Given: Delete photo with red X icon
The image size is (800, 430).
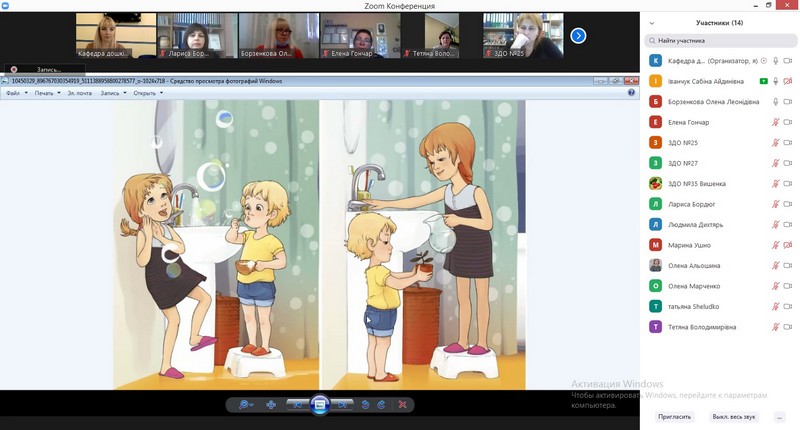Looking at the screenshot, I should pyautogui.click(x=403, y=404).
